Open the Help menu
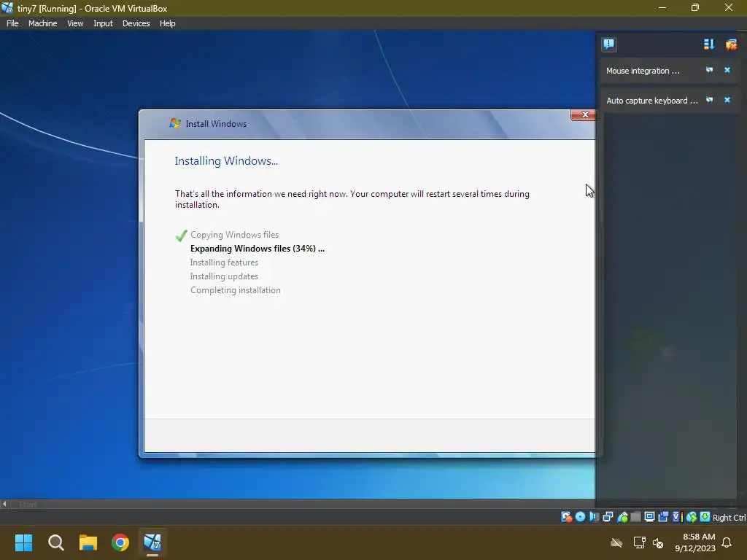 (167, 23)
